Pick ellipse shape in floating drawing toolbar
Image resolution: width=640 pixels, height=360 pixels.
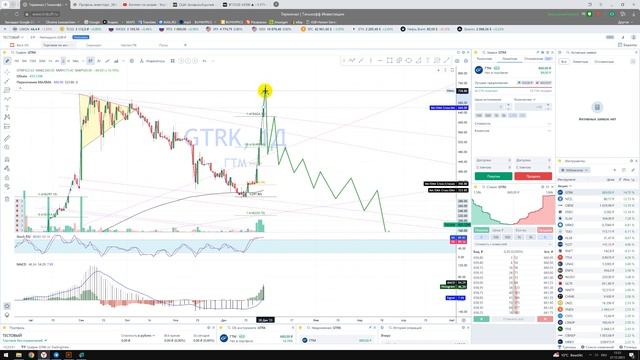[409, 60]
